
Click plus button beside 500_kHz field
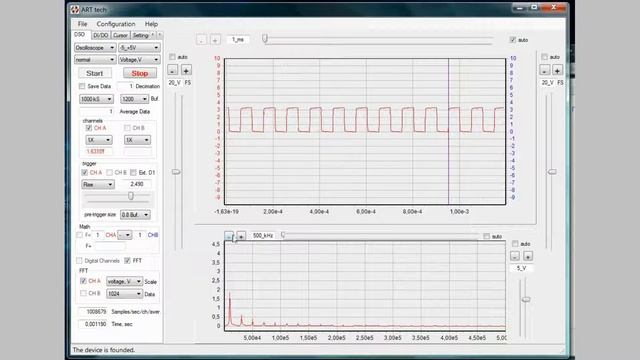[x=241, y=236]
